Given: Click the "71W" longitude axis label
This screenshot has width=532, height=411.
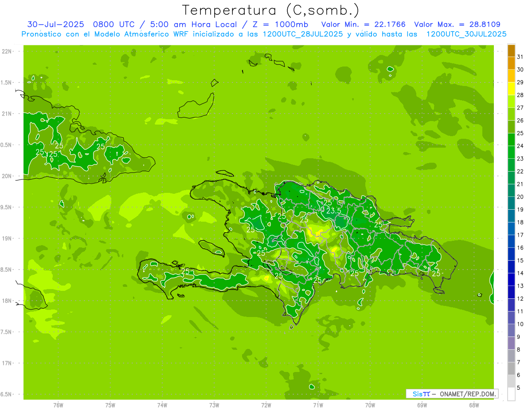Looking at the screenshot, I should pos(318,405).
